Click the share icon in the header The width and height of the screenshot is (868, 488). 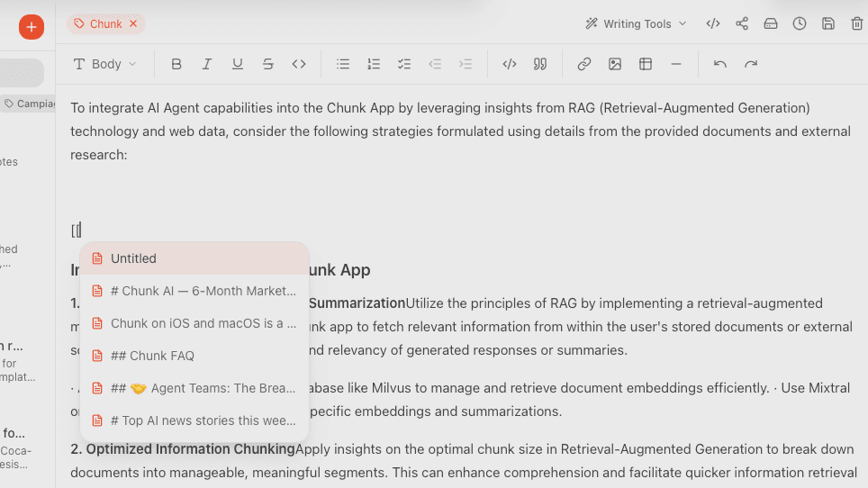point(742,24)
